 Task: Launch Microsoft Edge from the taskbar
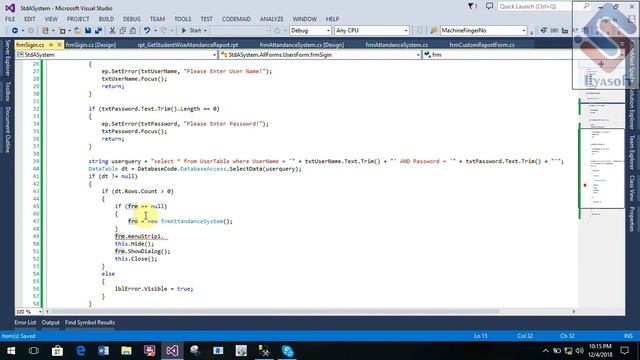80,351
